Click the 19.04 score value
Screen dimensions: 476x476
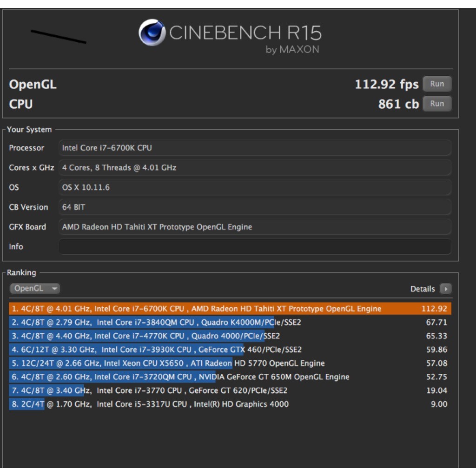tap(436, 390)
